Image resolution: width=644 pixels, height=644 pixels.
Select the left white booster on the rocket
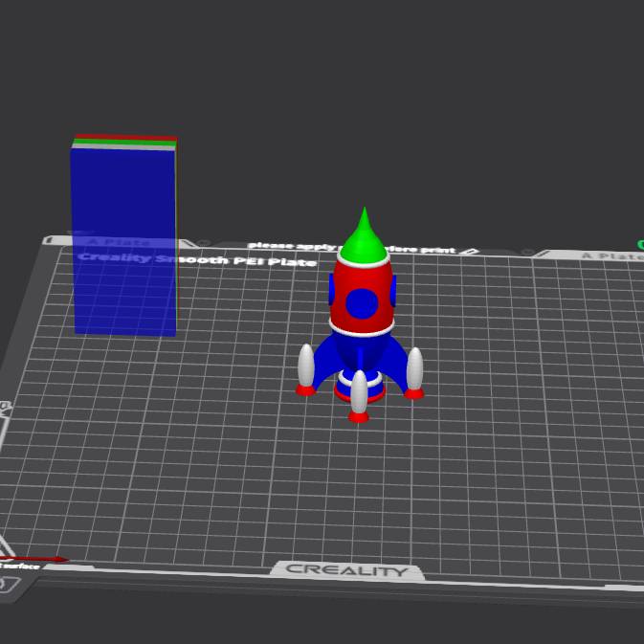pos(306,366)
